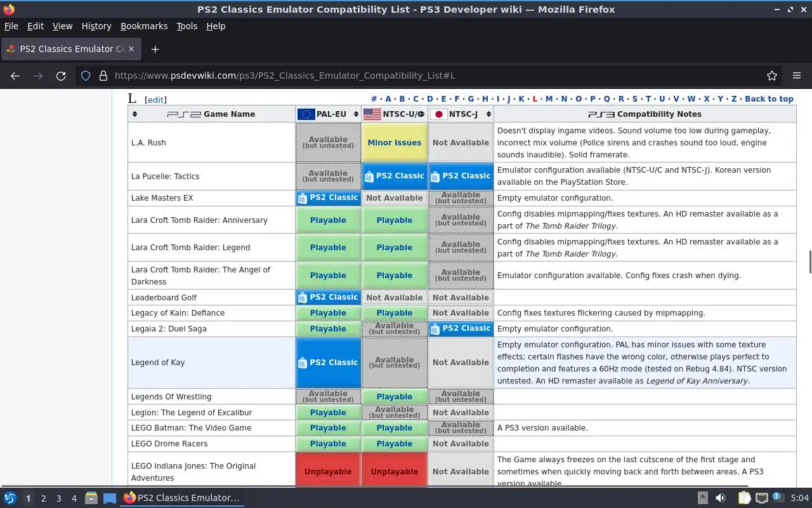Open the clipboard tray icon
Image resolution: width=812 pixels, height=508 pixels.
point(744,498)
